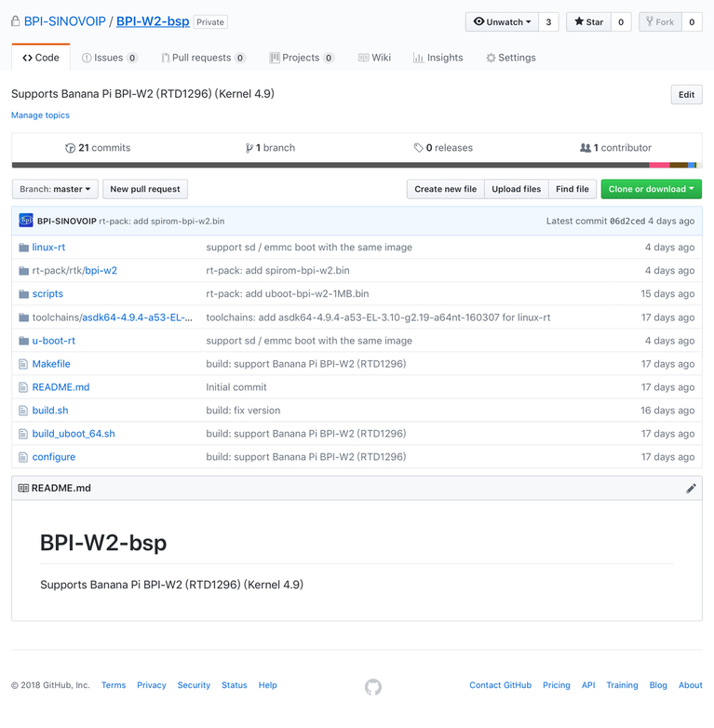Click the file icon next to build_uboot_64.sh
The height and width of the screenshot is (728, 714).
coord(23,434)
